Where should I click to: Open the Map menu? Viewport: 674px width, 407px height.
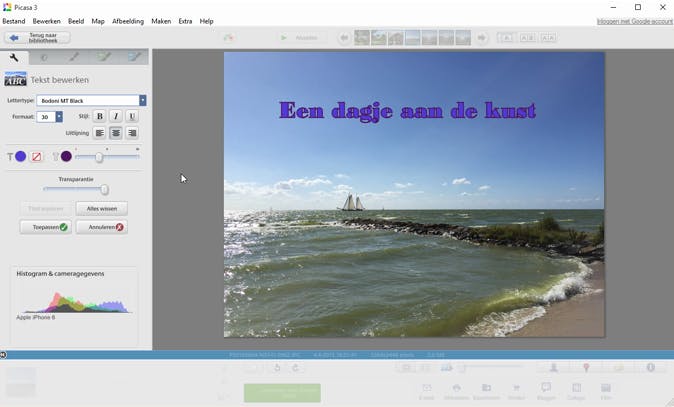(98, 21)
